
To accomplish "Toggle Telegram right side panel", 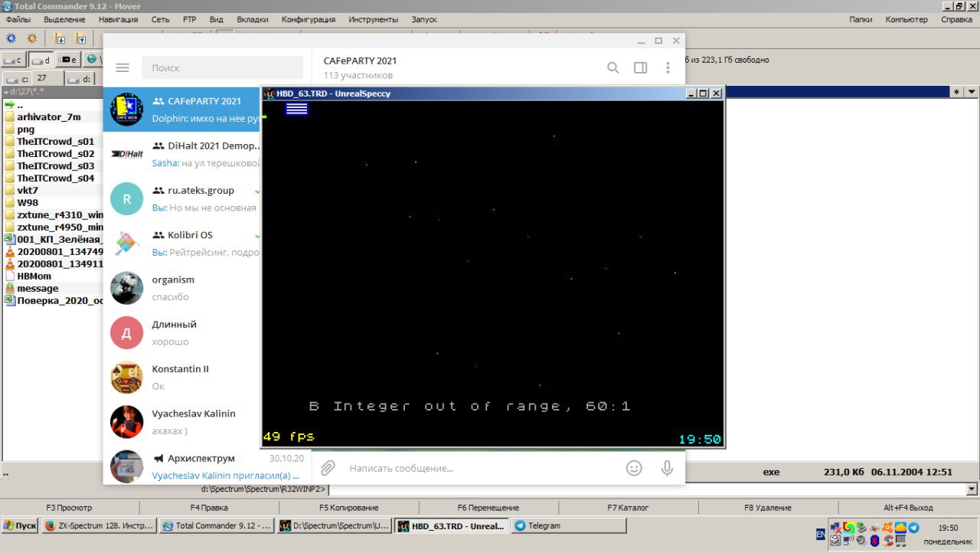I will (640, 67).
